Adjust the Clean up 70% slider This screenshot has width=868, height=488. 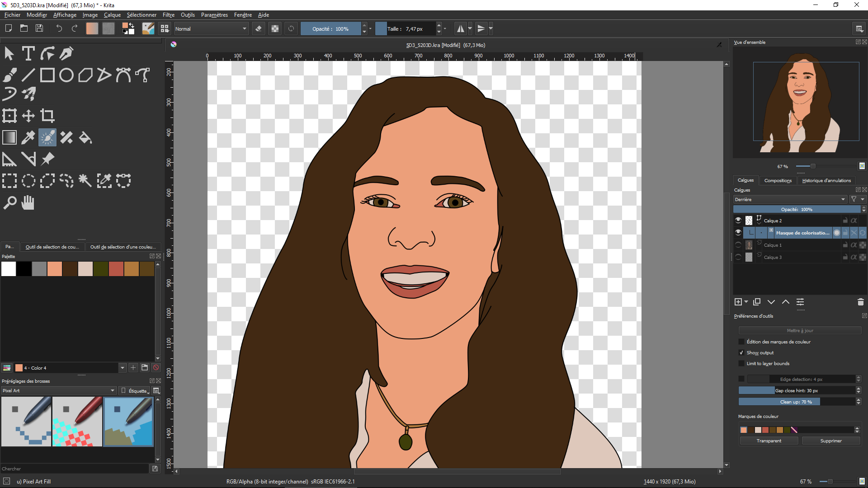pos(797,402)
